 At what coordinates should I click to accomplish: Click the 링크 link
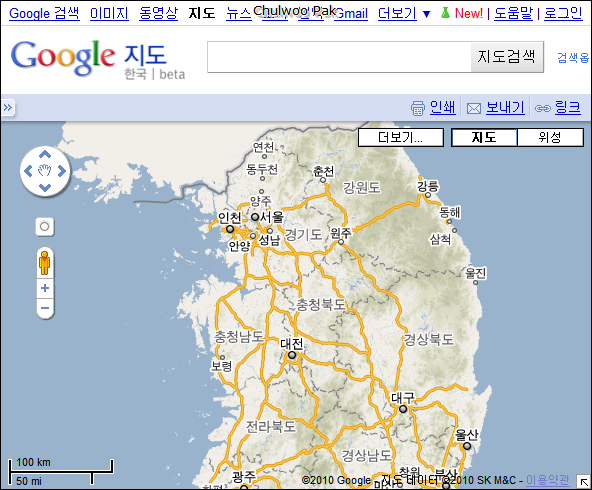tap(567, 108)
